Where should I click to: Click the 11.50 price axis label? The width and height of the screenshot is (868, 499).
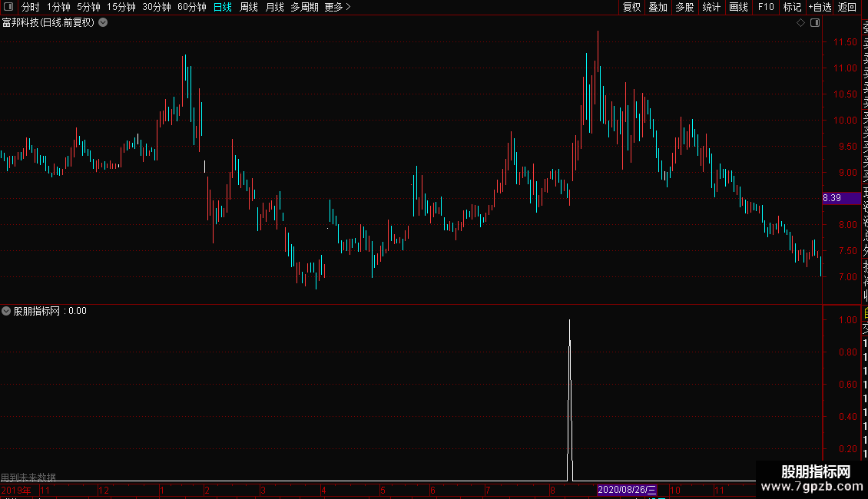coord(845,42)
